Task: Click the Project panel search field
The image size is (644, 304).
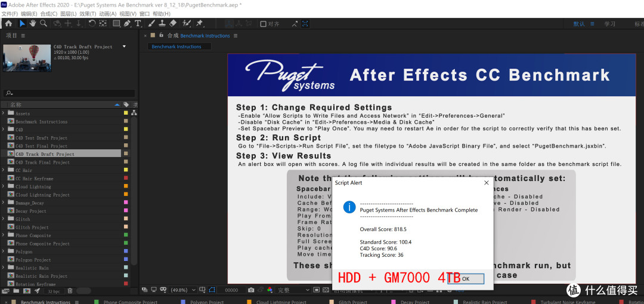Action: pyautogui.click(x=69, y=93)
